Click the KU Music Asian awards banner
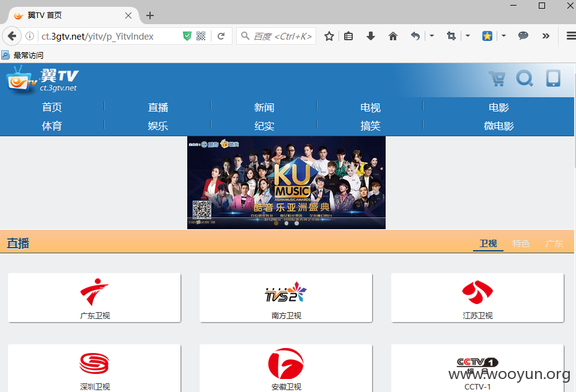 pyautogui.click(x=286, y=183)
